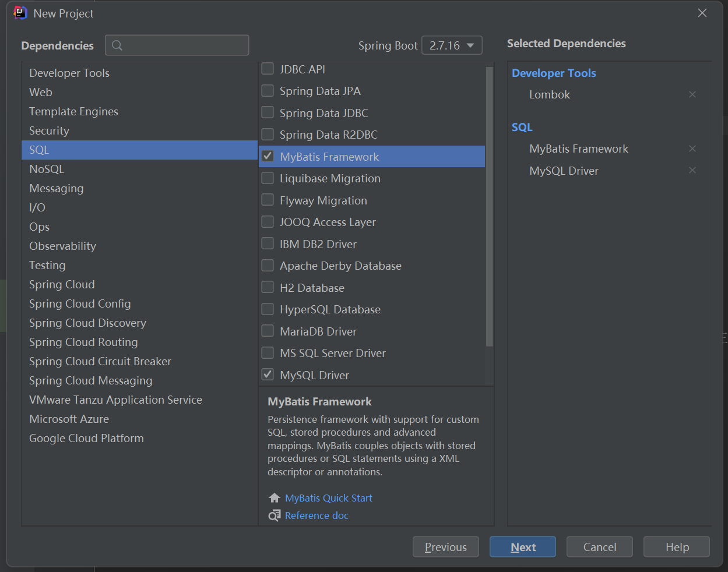Click the IntelliJ IDEA logo icon

20,13
